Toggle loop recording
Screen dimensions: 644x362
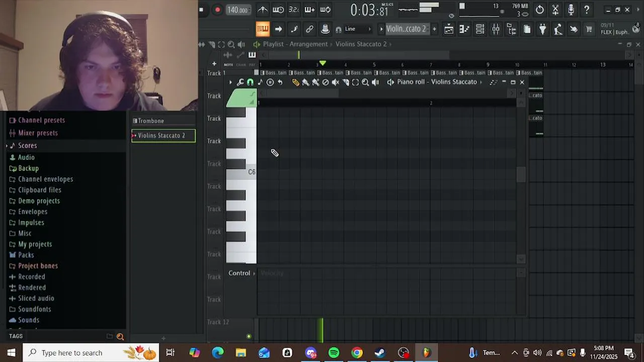pyautogui.click(x=326, y=10)
